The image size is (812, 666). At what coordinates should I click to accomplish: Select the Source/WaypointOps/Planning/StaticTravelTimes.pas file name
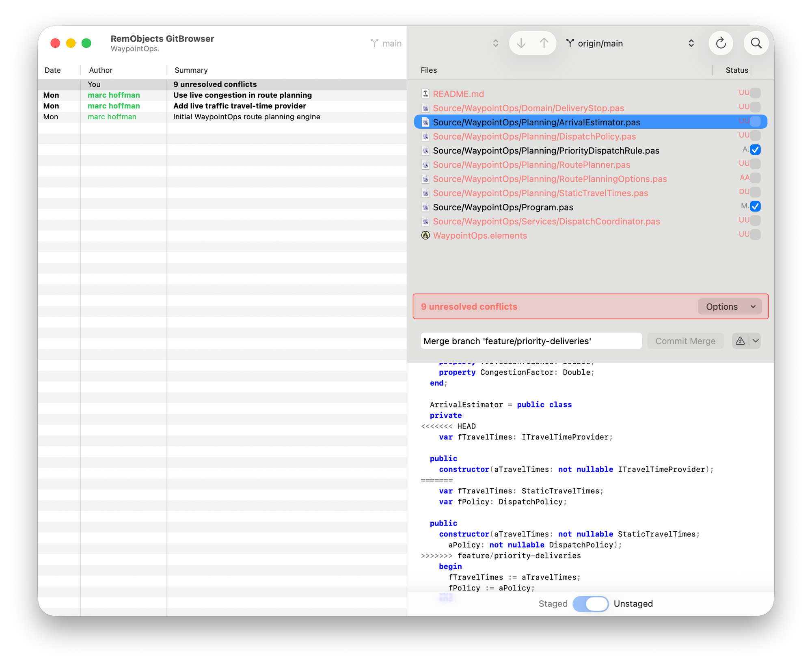540,193
